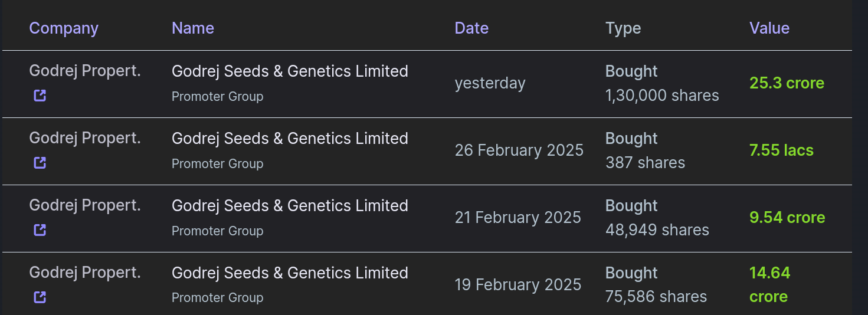Click the 26 February 2025 date cell

coord(519,150)
